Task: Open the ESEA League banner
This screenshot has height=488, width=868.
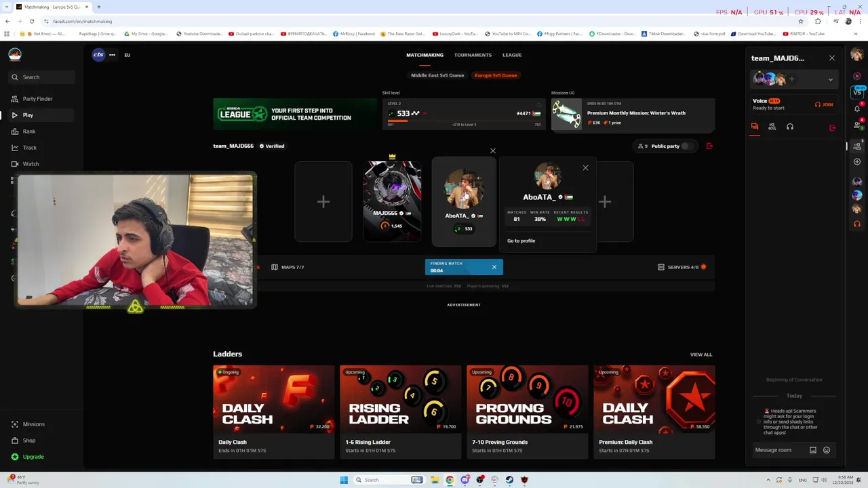Action: (295, 114)
